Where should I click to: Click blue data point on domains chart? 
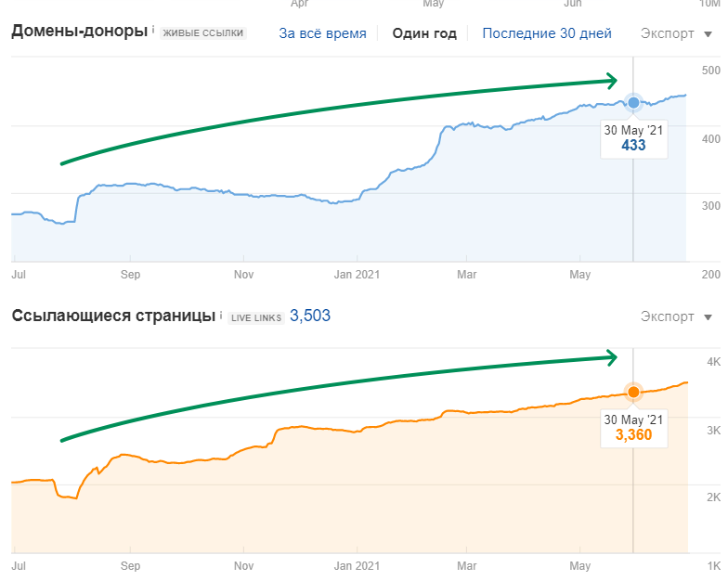point(633,102)
